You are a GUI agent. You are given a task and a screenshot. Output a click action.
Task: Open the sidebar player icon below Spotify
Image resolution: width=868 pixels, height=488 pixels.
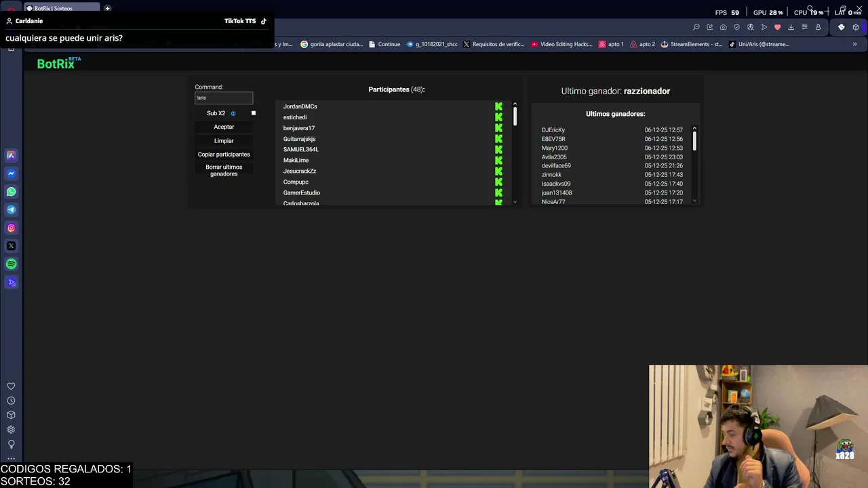(x=11, y=282)
